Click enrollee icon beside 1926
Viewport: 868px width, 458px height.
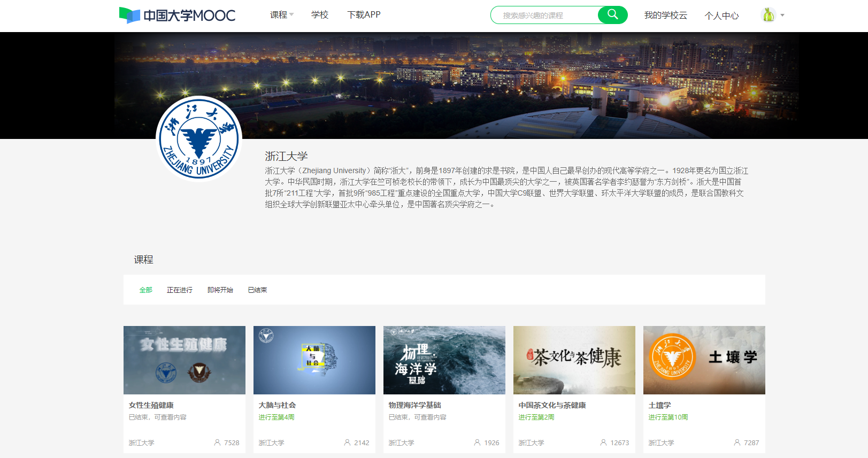(x=477, y=443)
